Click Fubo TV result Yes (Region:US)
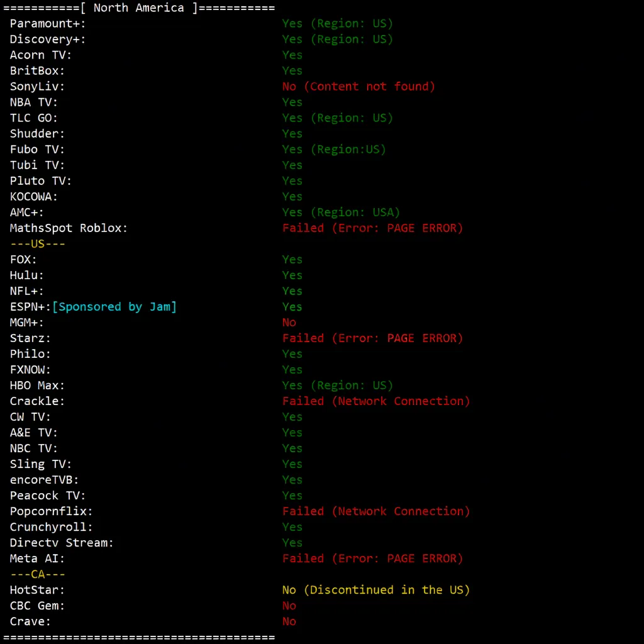The height and width of the screenshot is (644, 644). pyautogui.click(x=335, y=149)
